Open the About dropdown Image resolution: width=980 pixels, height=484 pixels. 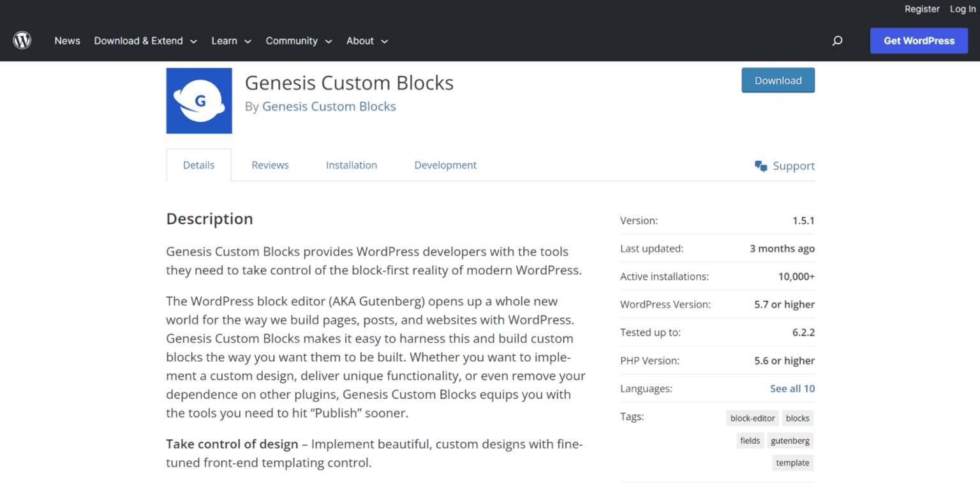(x=360, y=40)
